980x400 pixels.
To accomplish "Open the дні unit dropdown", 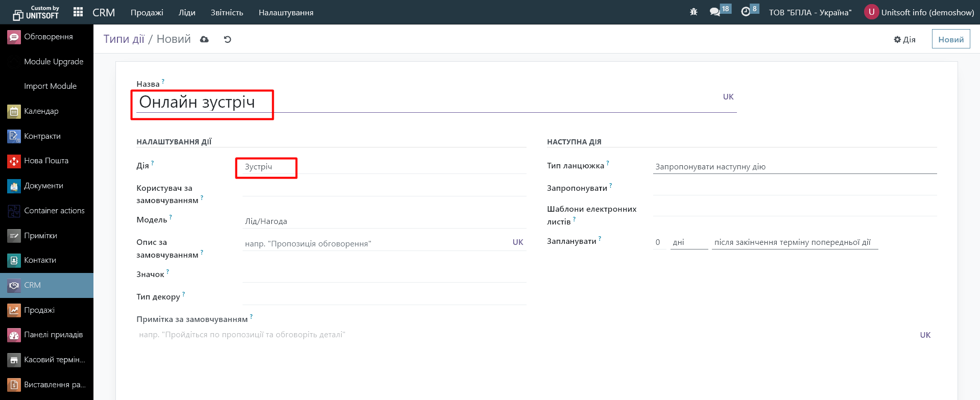I will (x=689, y=242).
